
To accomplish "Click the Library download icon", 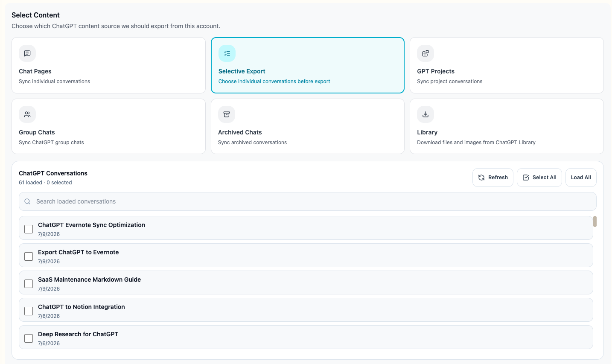I will (x=425, y=114).
